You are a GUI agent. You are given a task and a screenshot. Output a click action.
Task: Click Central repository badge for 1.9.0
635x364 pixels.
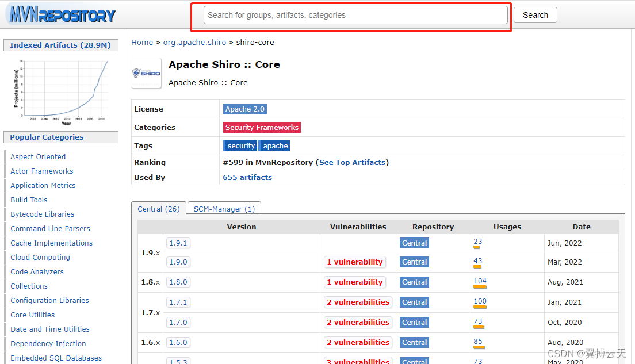[x=414, y=262]
